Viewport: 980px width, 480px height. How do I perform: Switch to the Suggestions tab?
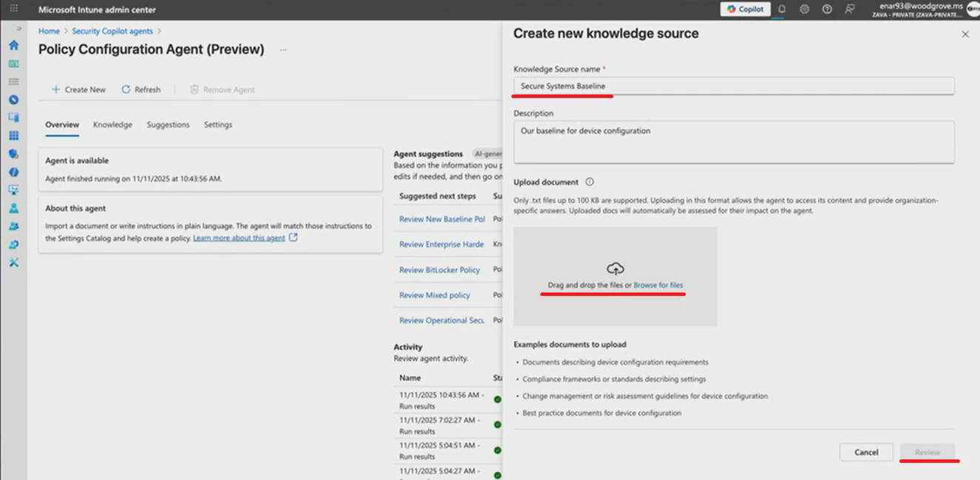coord(168,125)
